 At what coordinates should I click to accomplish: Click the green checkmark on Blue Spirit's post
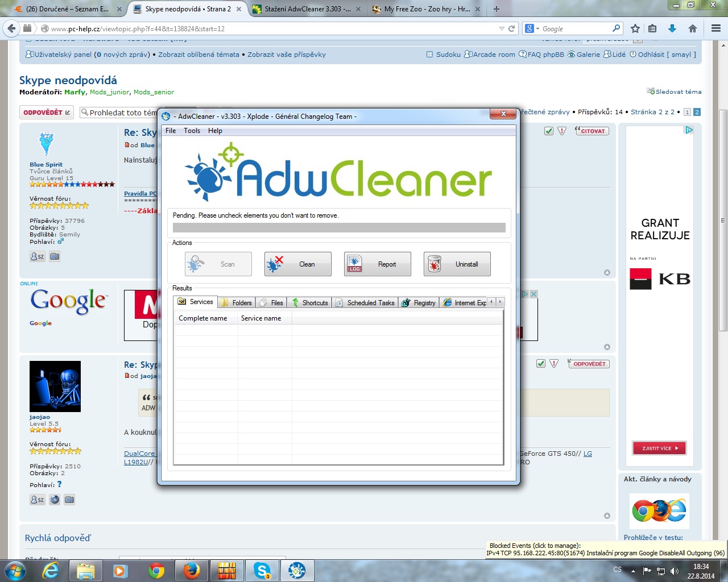pyautogui.click(x=549, y=131)
